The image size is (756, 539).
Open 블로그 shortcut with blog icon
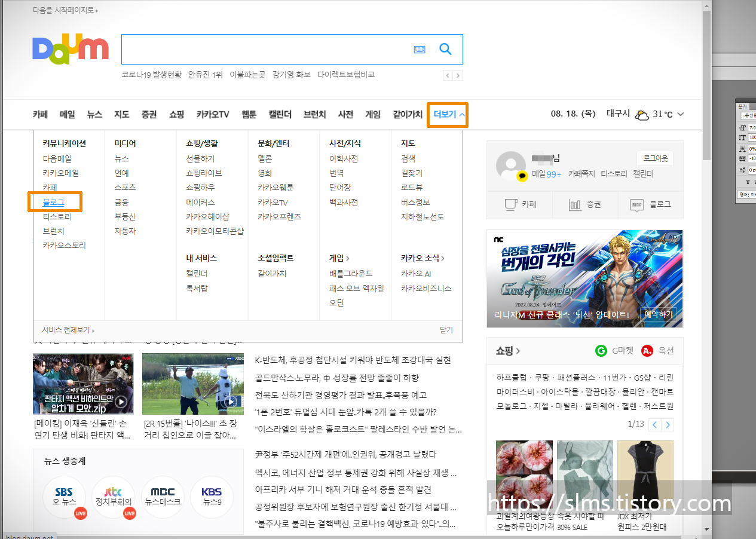click(x=650, y=204)
